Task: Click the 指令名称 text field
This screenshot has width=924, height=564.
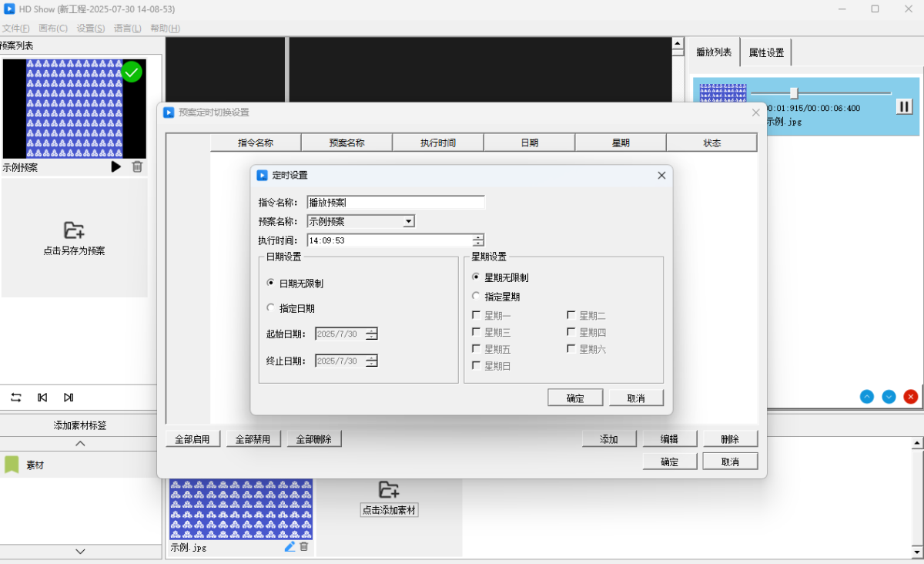Action: pyautogui.click(x=396, y=203)
